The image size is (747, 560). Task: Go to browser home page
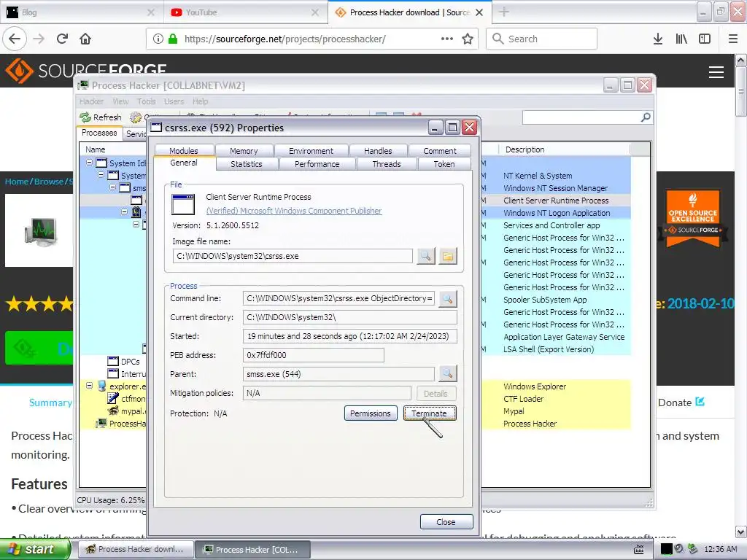pyautogui.click(x=85, y=39)
